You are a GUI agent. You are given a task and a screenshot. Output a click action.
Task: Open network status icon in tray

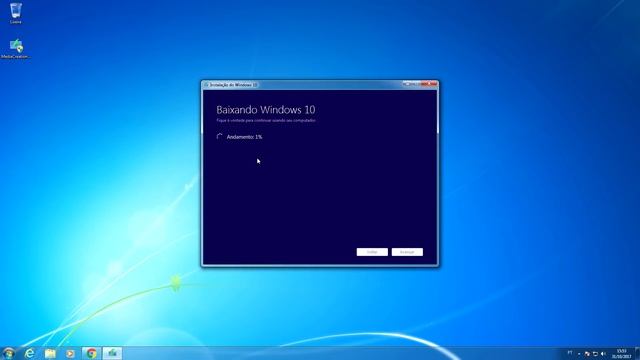coord(596,354)
